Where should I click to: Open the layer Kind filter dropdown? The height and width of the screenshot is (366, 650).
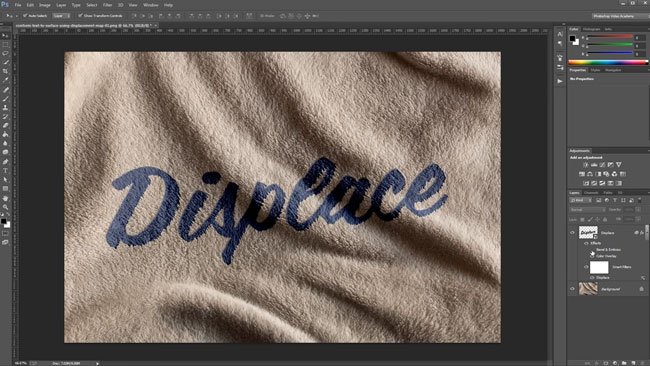coord(581,200)
